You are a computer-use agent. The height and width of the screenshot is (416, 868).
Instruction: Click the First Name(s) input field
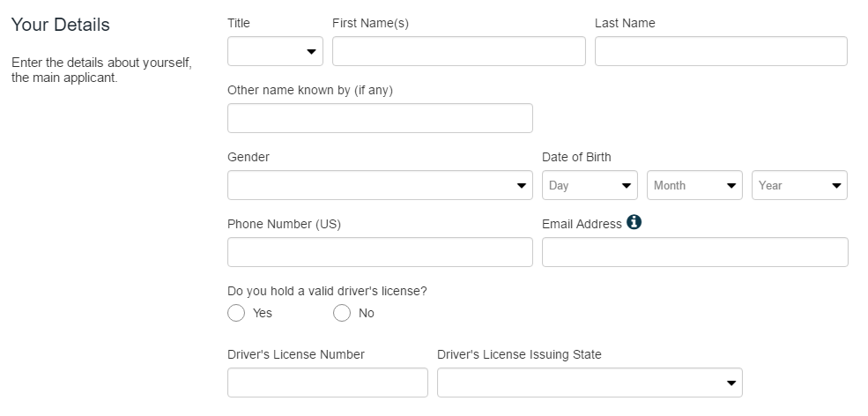click(459, 51)
